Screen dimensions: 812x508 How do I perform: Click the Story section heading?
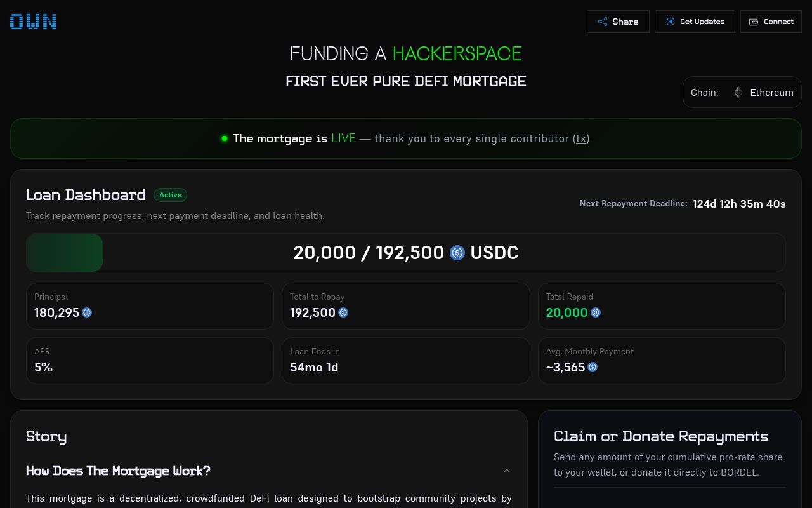click(x=46, y=436)
